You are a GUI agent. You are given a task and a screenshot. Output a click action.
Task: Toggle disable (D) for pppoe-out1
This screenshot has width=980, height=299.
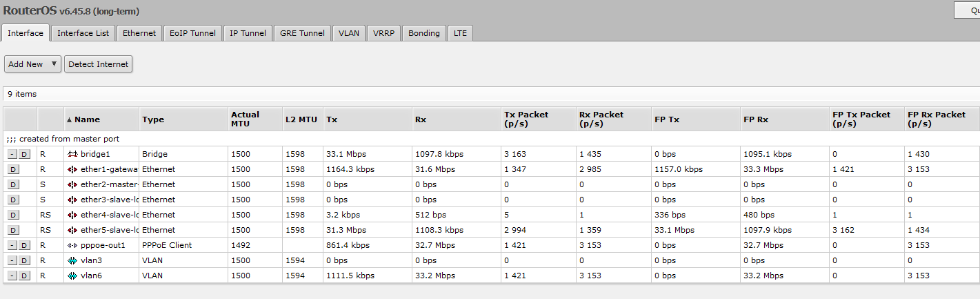24,245
